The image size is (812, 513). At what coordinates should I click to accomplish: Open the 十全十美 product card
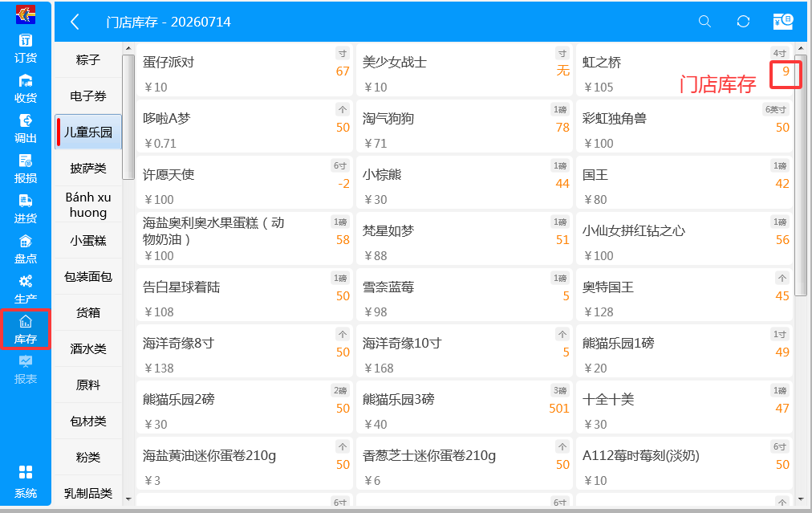click(684, 408)
